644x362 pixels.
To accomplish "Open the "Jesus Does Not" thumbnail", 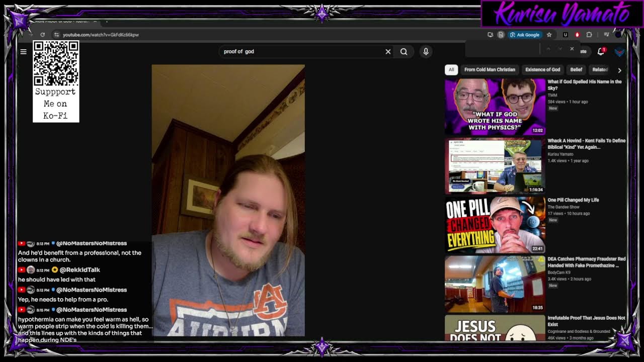I will tap(495, 328).
